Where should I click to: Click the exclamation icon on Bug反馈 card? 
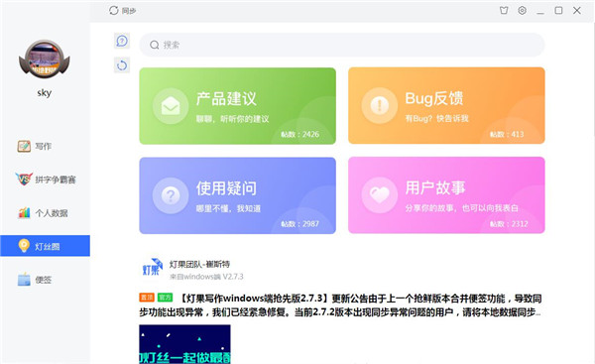380,105
